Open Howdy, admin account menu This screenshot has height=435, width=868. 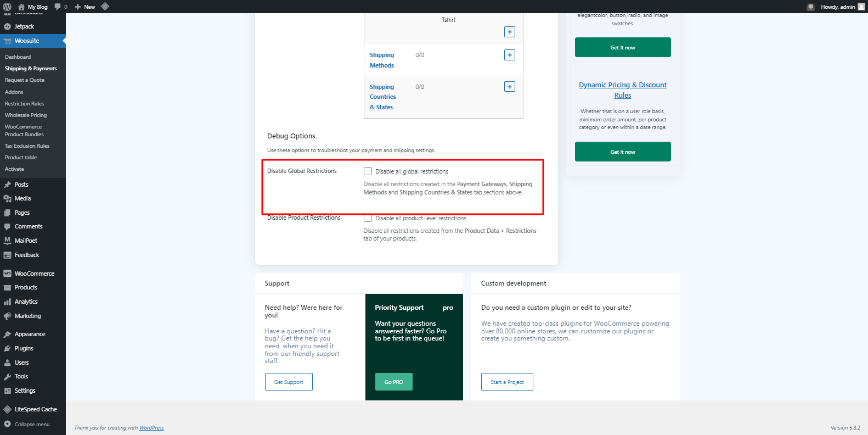coord(843,7)
